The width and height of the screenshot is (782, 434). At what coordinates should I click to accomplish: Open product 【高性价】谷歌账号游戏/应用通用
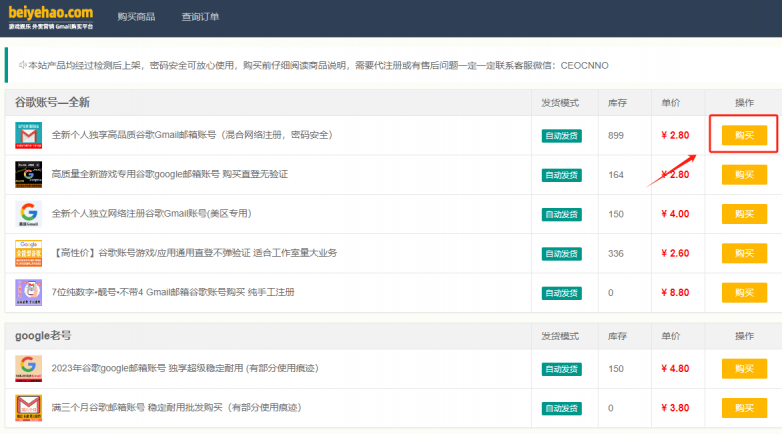coord(195,253)
